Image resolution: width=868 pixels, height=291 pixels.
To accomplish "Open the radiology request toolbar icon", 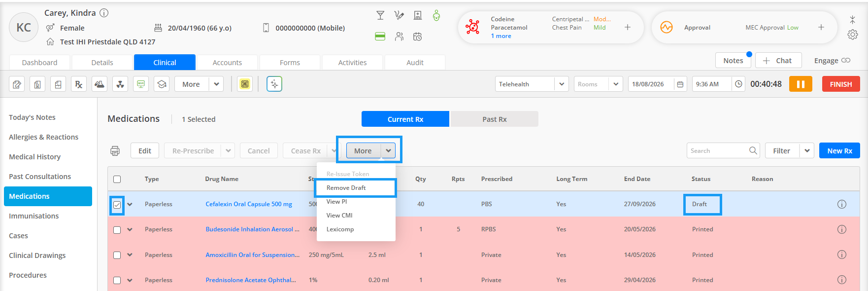I will [120, 84].
